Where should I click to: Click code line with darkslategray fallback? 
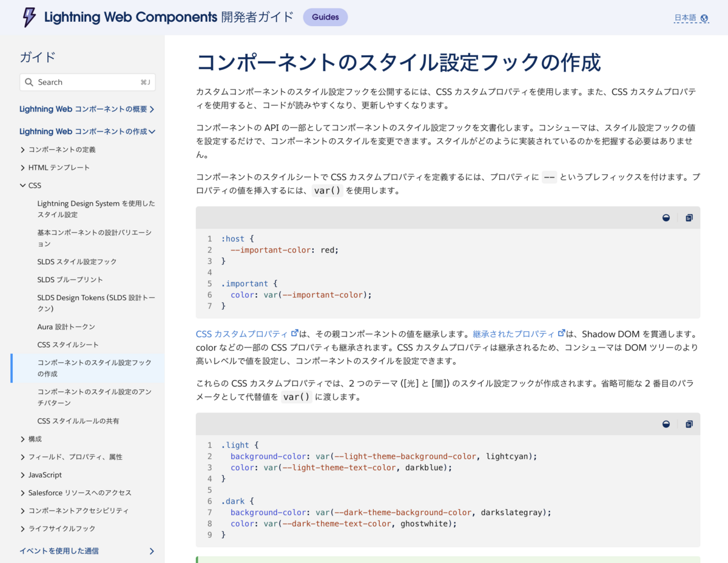(391, 513)
